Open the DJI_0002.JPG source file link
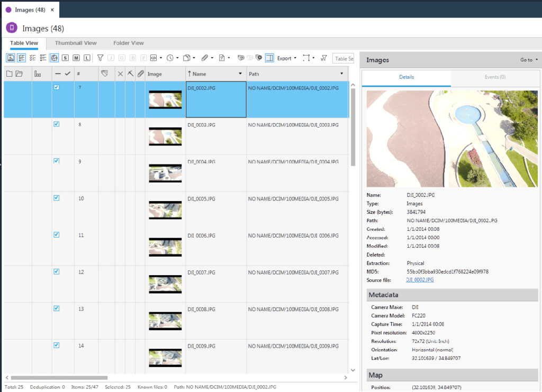 pos(420,280)
